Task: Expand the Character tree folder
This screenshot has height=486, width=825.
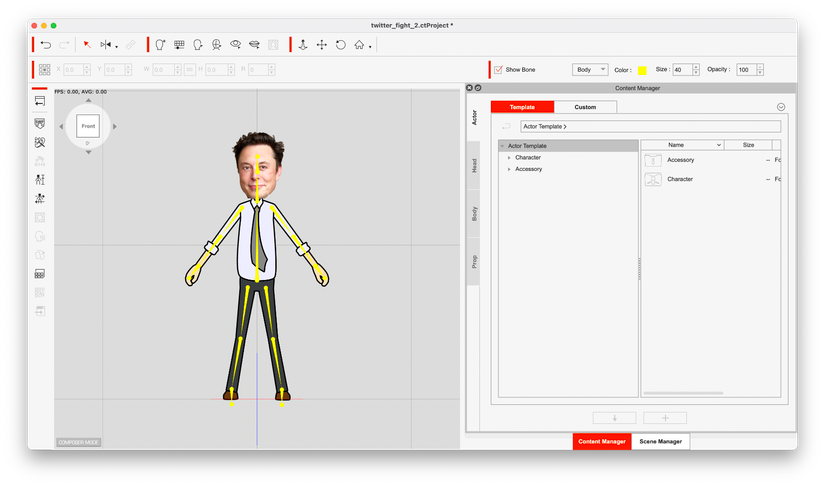Action: pyautogui.click(x=509, y=157)
